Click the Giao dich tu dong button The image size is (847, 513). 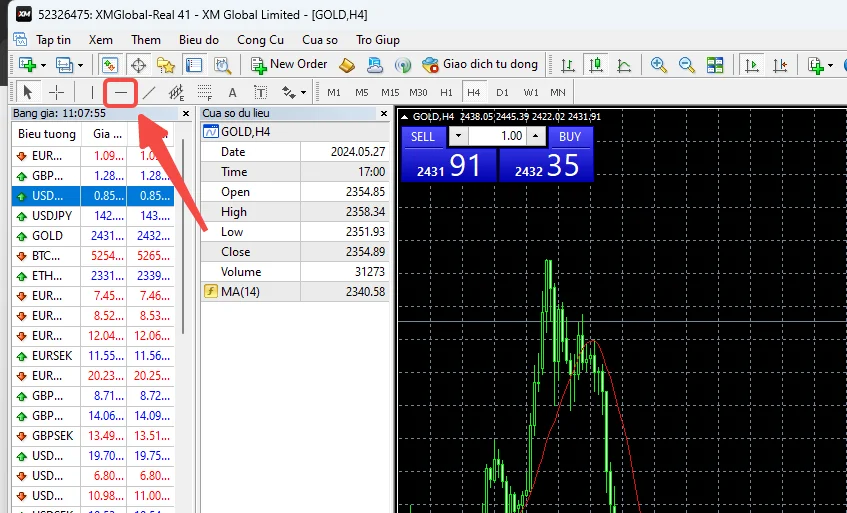pyautogui.click(x=480, y=65)
